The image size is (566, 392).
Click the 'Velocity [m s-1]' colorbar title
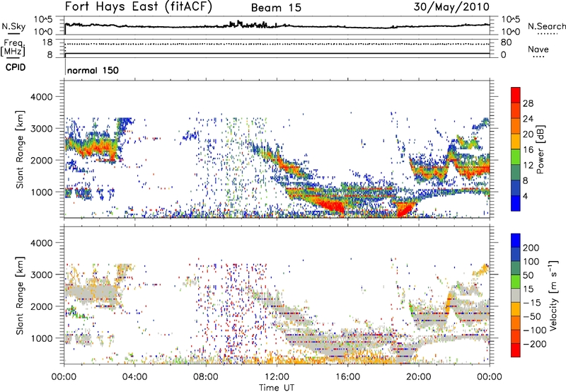coord(553,295)
